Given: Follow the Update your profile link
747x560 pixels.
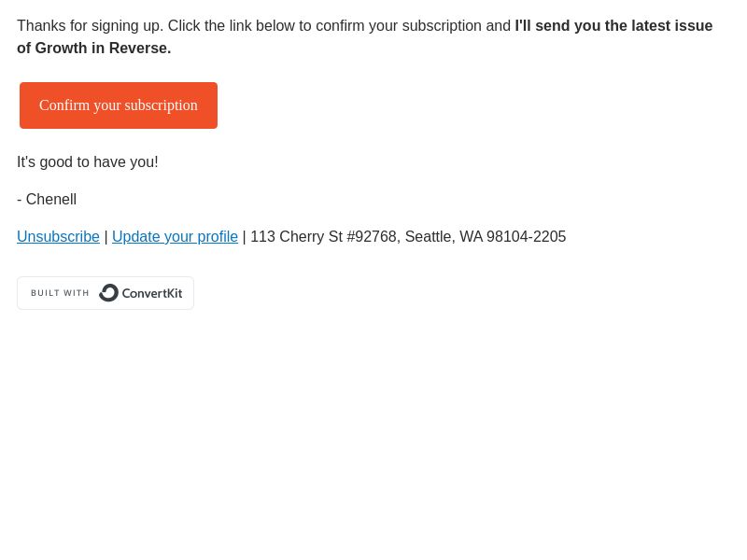Looking at the screenshot, I should point(175,237).
